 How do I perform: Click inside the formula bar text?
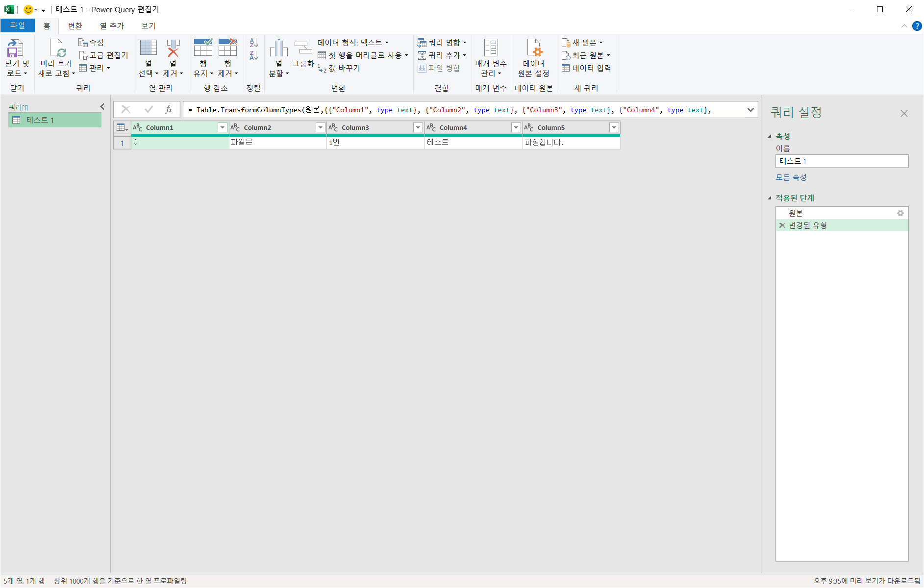coord(463,110)
